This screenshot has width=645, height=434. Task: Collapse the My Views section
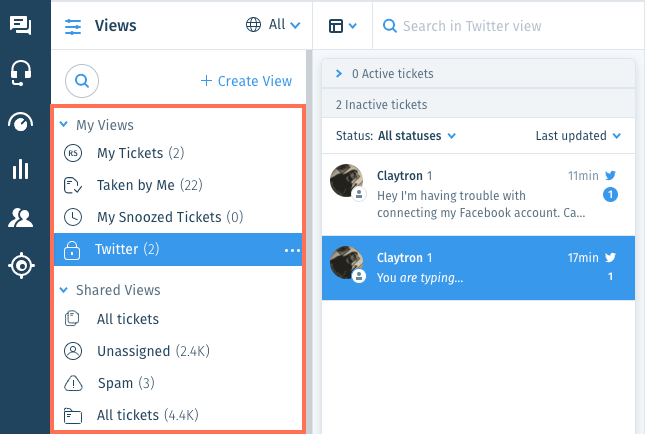[64, 124]
